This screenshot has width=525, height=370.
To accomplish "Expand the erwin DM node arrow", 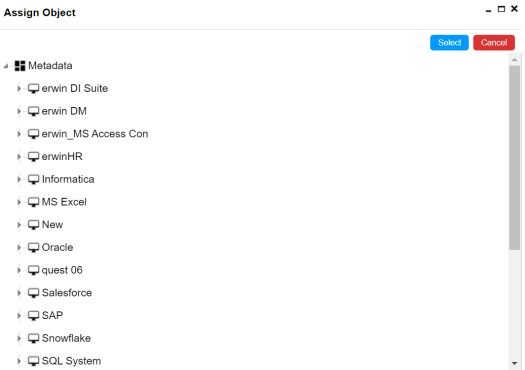I will coord(19,111).
